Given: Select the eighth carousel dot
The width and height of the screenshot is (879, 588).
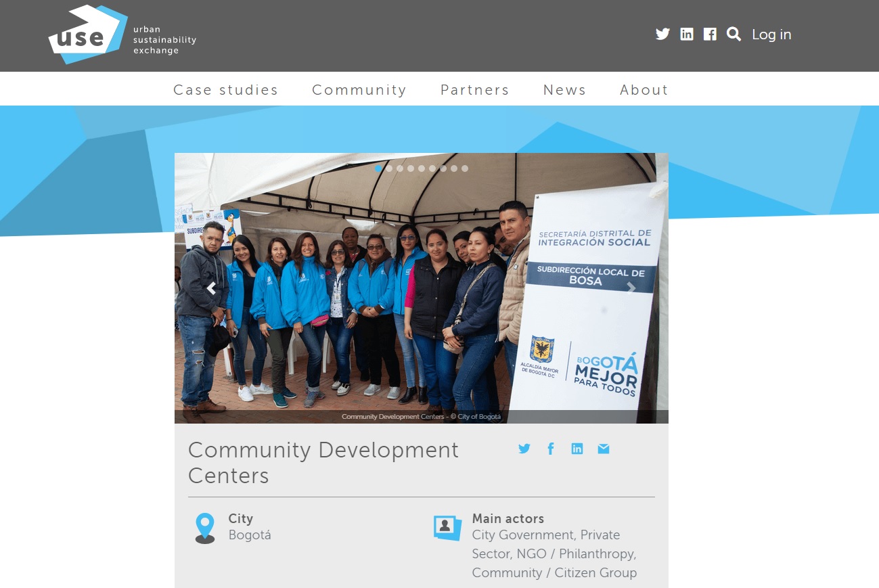Looking at the screenshot, I should click(x=454, y=168).
